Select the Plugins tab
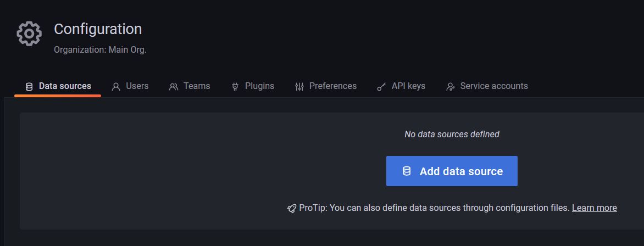The height and width of the screenshot is (246, 644). click(259, 86)
